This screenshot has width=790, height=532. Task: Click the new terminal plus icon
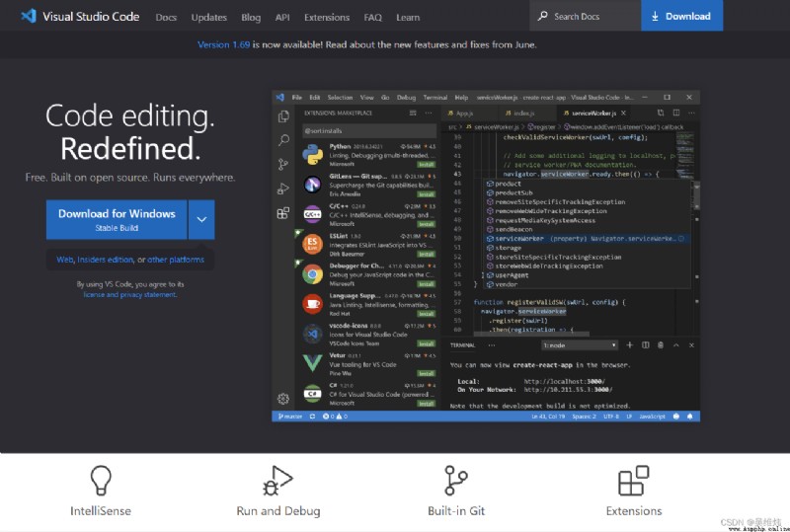(x=629, y=345)
